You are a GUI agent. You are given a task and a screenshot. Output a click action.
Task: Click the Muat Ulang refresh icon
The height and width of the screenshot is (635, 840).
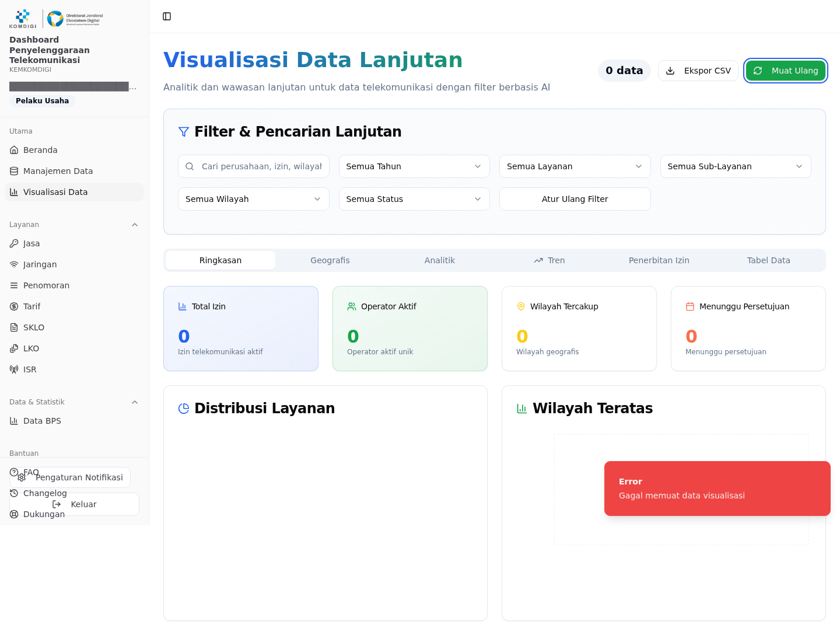[758, 71]
